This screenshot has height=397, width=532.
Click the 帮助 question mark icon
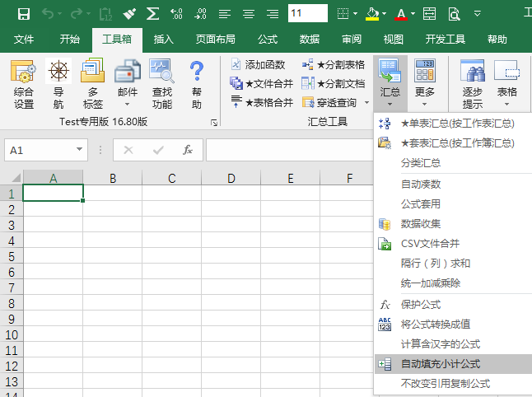pyautogui.click(x=196, y=85)
